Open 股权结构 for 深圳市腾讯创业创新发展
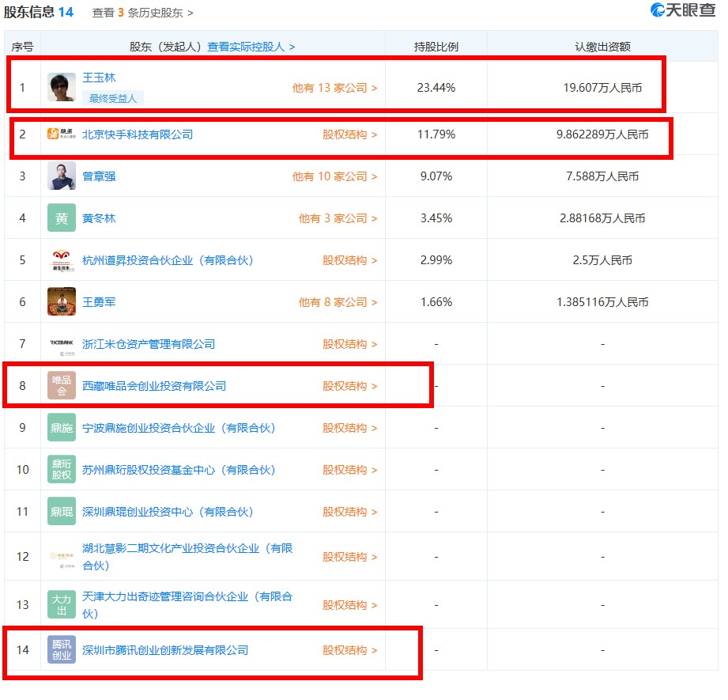This screenshot has width=728, height=700. 349,650
